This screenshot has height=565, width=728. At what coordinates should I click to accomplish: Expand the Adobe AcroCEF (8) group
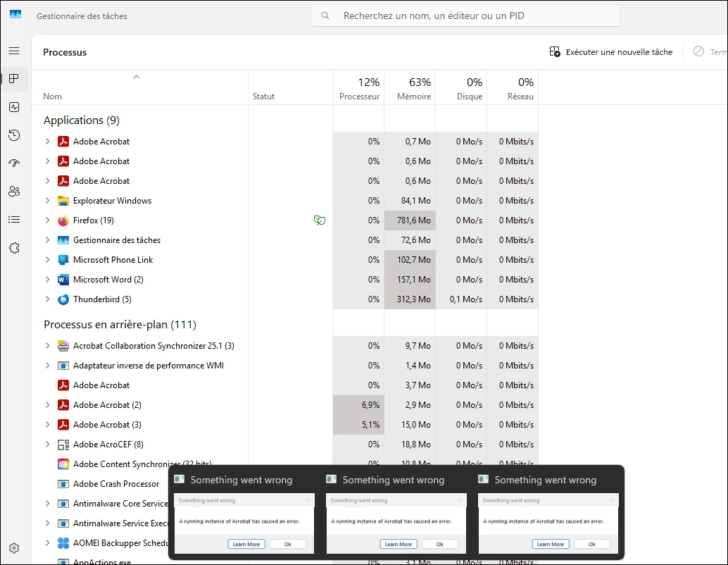(47, 445)
